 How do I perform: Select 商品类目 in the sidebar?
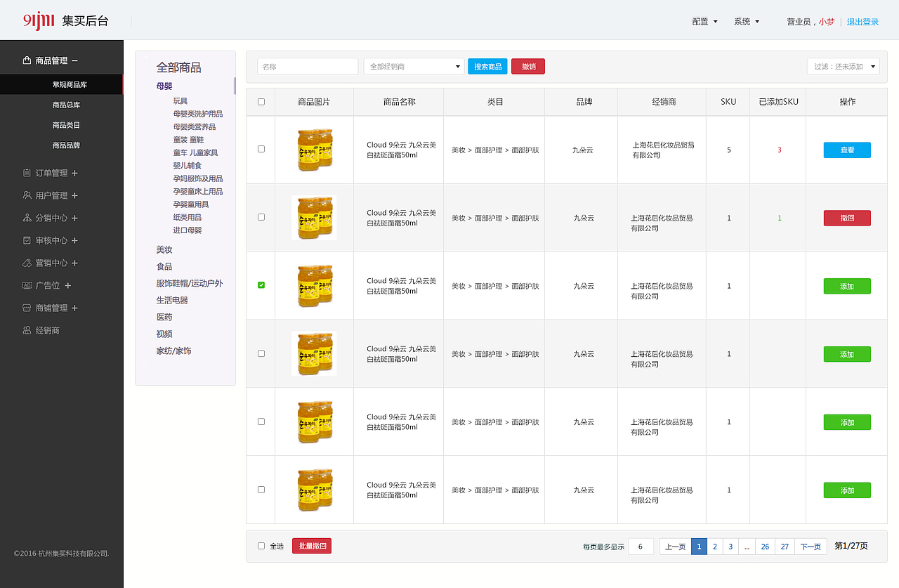67,125
